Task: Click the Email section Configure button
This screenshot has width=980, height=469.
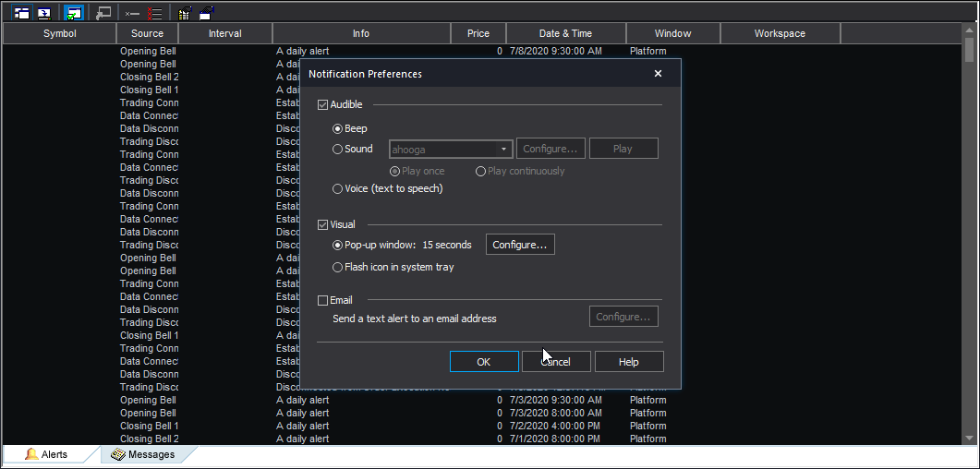Action: [x=623, y=317]
